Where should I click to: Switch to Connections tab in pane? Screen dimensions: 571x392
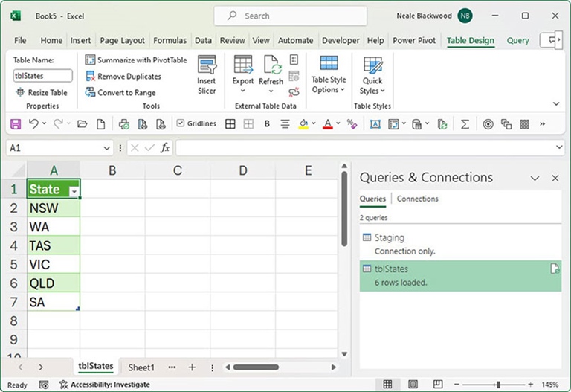417,199
